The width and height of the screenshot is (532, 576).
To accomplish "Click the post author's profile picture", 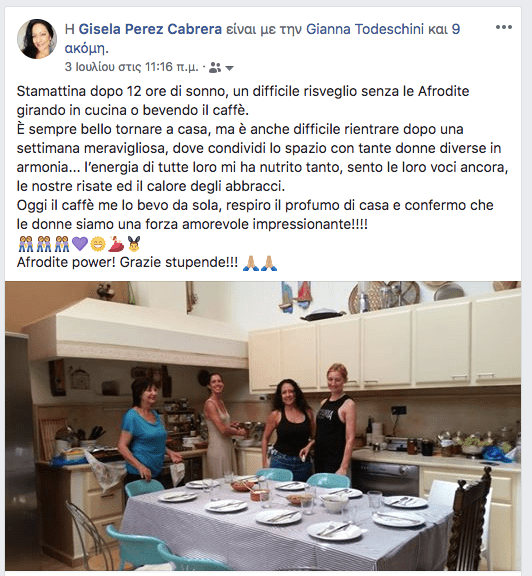I will (37, 39).
